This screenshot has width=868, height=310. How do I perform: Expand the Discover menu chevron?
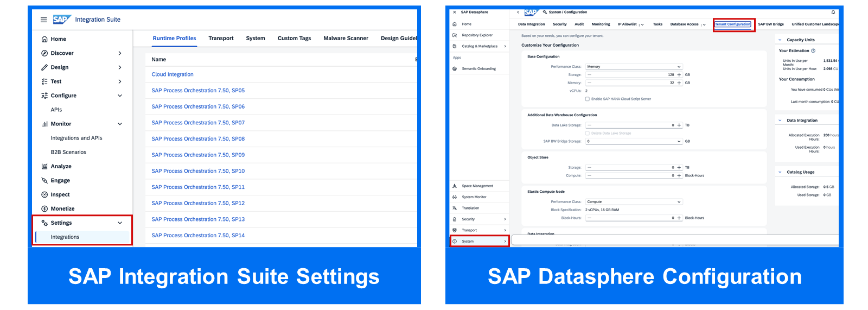point(120,53)
